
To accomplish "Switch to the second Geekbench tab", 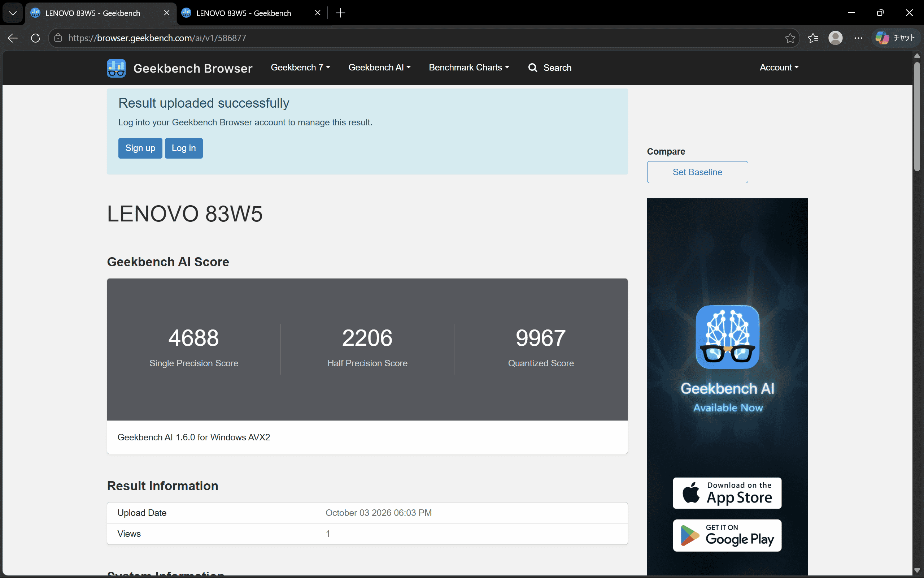I will (x=252, y=13).
